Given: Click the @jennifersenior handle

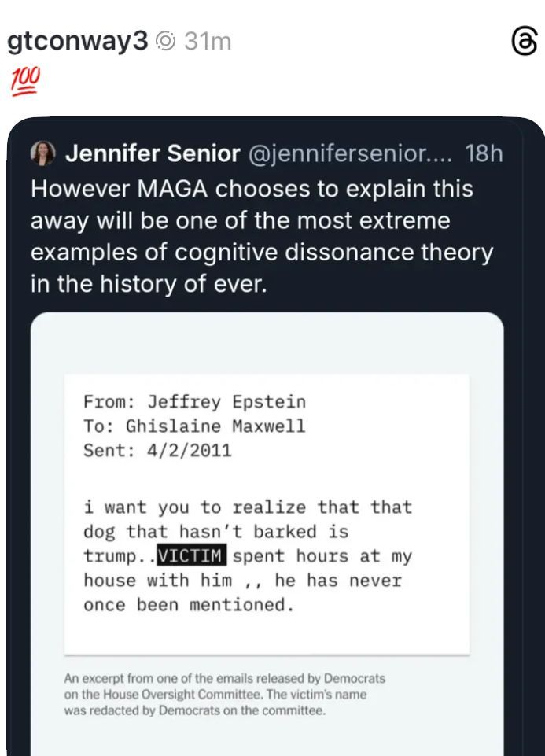Looking at the screenshot, I should click(x=350, y=153).
